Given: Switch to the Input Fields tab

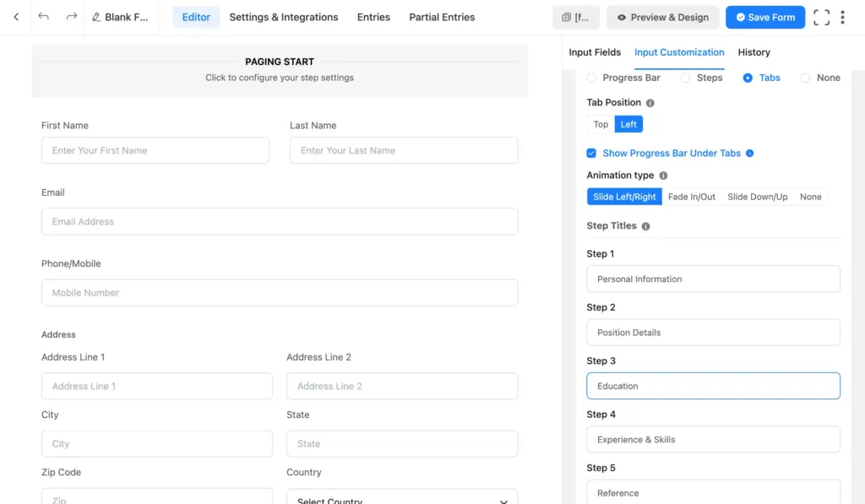Looking at the screenshot, I should pyautogui.click(x=595, y=52).
